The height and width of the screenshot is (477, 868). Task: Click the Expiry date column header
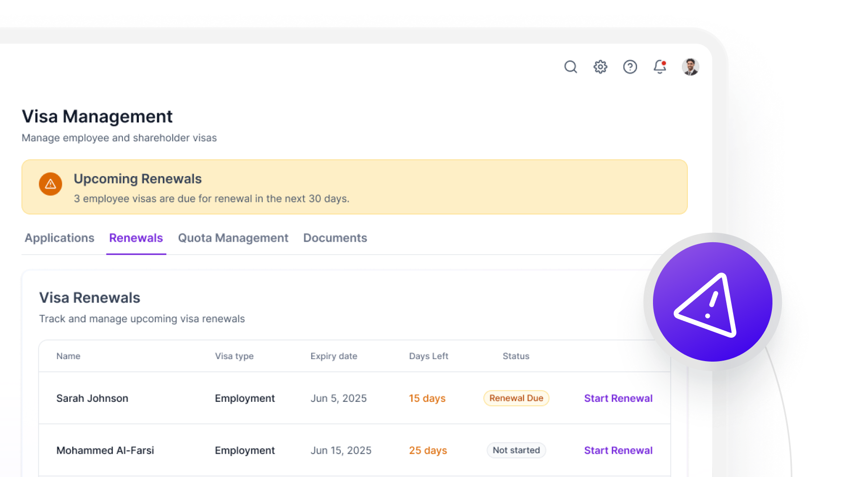tap(334, 356)
